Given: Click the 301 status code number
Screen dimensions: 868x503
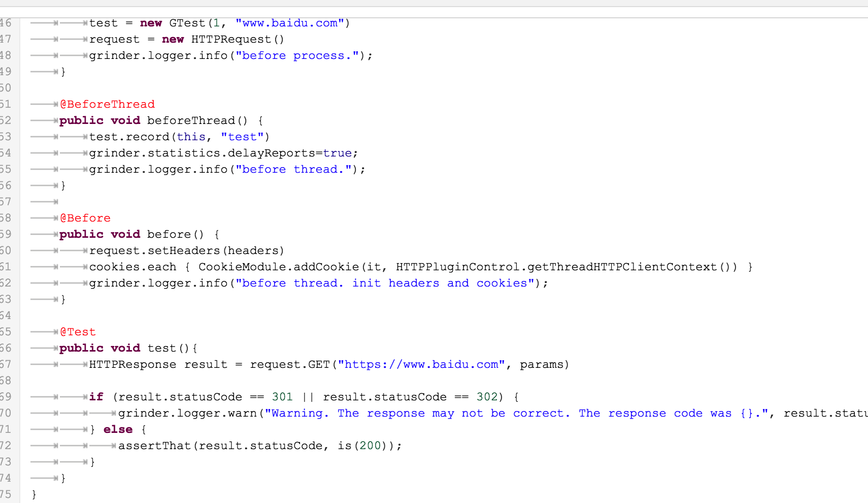Looking at the screenshot, I should (x=282, y=397).
